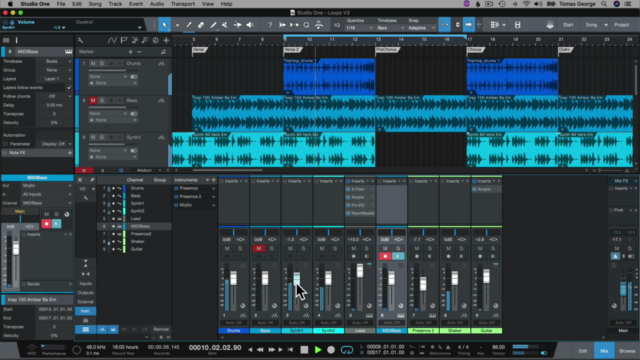The image size is (640, 360).
Task: Click the Project button
Action: coord(622,25)
